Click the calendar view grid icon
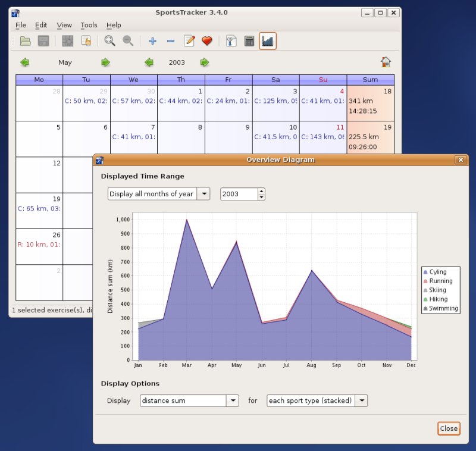476x451 pixels. pos(67,40)
